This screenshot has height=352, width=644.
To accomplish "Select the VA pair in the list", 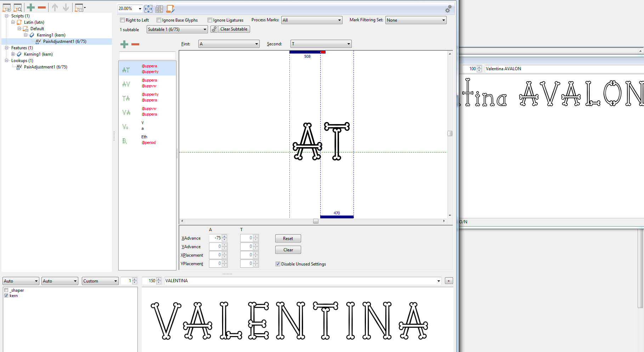I will click(x=147, y=111).
